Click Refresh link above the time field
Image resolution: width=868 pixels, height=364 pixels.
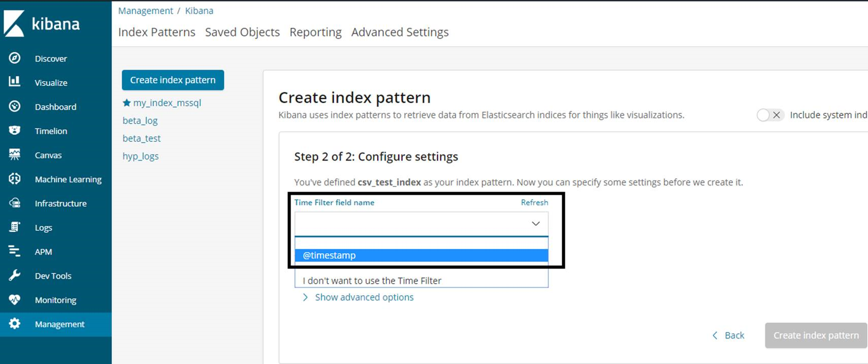(534, 202)
